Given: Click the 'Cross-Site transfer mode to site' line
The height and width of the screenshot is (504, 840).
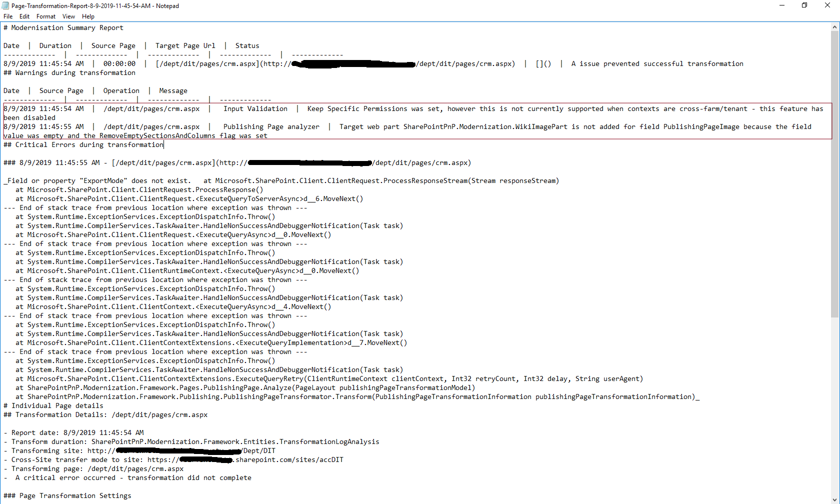Looking at the screenshot, I should tap(173, 460).
